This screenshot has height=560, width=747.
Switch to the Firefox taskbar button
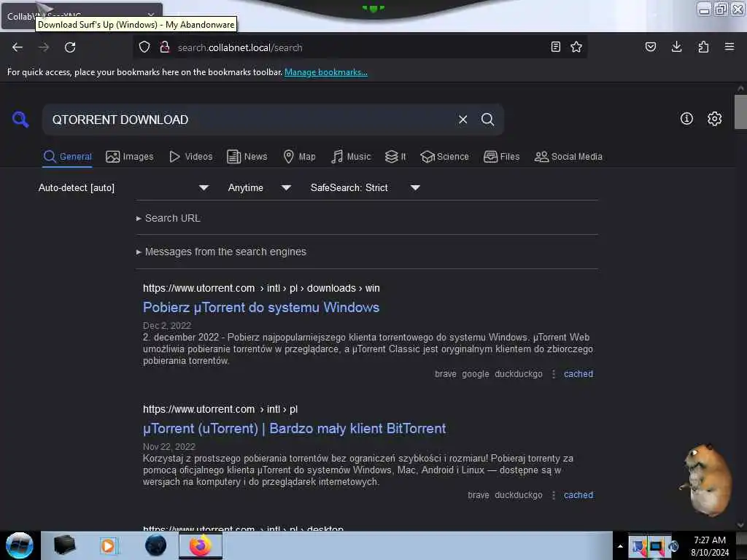click(x=201, y=545)
